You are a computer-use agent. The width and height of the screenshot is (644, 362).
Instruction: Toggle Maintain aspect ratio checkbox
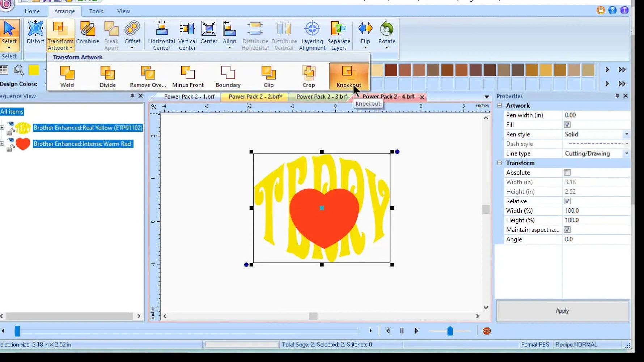567,230
